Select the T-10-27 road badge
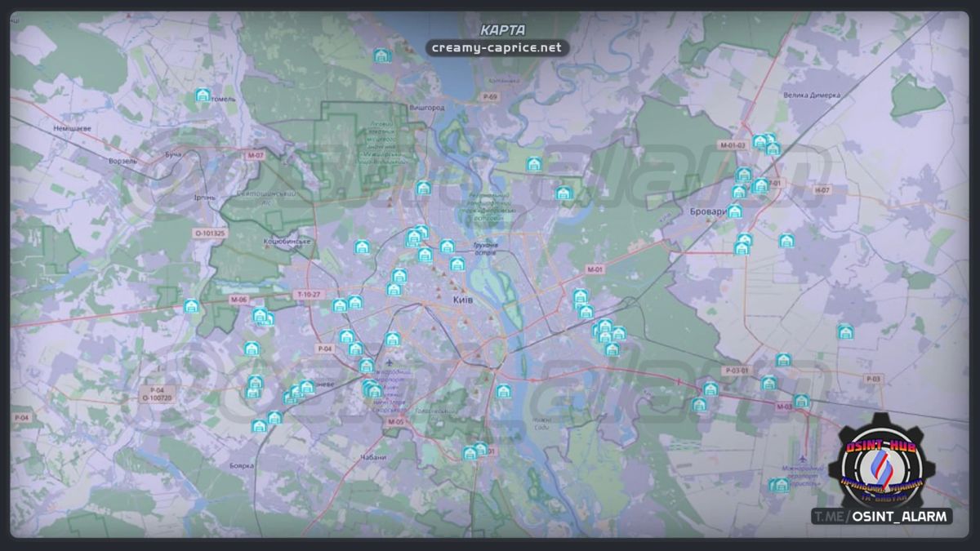 [310, 294]
